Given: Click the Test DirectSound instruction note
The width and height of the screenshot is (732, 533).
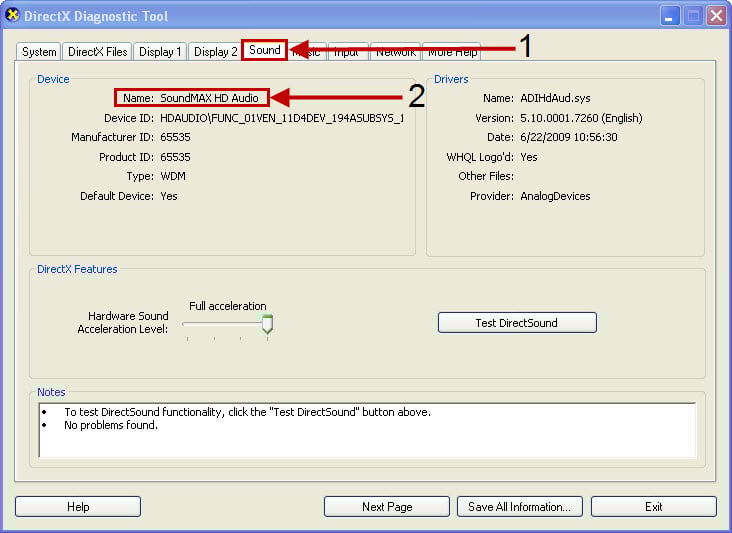Looking at the screenshot, I should click(247, 412).
